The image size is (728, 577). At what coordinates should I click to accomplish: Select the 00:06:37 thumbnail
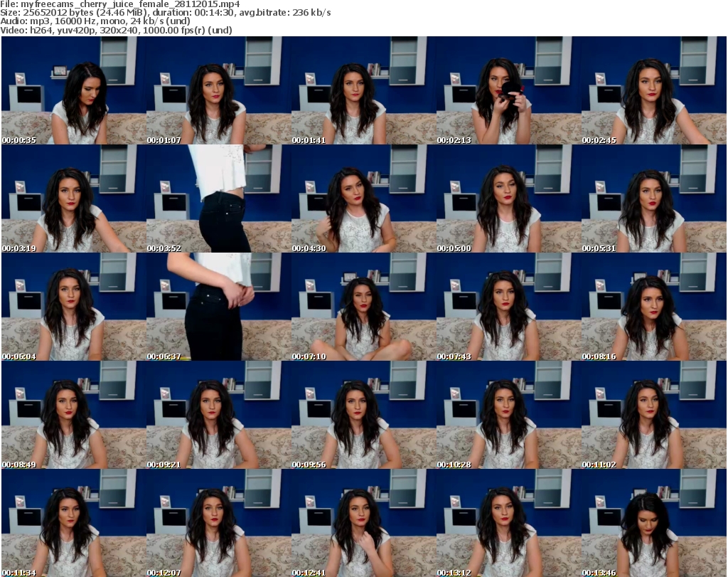219,307
